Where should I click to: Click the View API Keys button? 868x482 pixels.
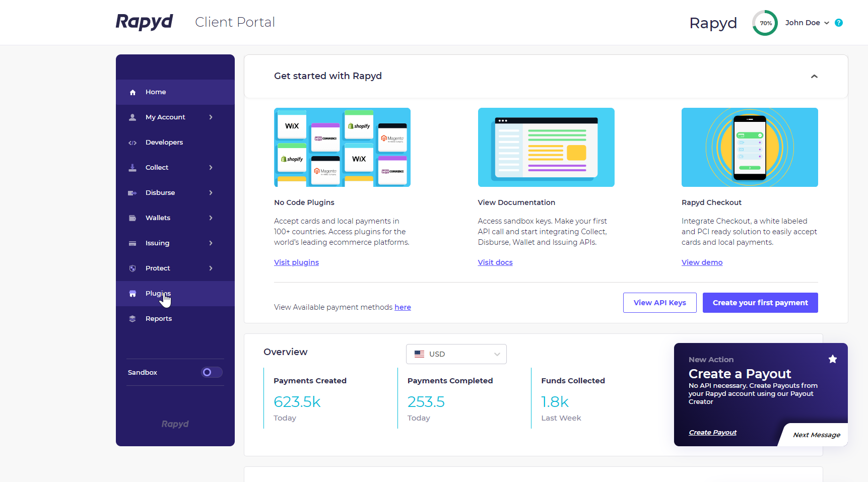(660, 303)
